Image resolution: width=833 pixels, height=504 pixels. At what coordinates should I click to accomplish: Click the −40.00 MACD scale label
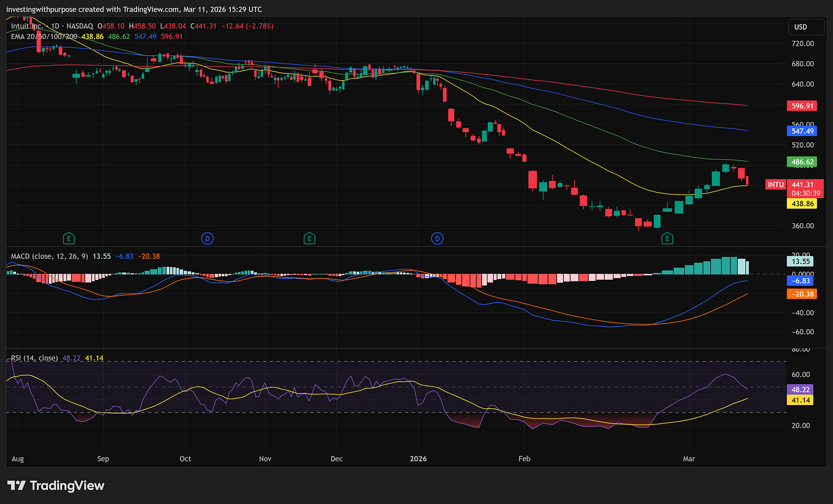[x=802, y=313]
